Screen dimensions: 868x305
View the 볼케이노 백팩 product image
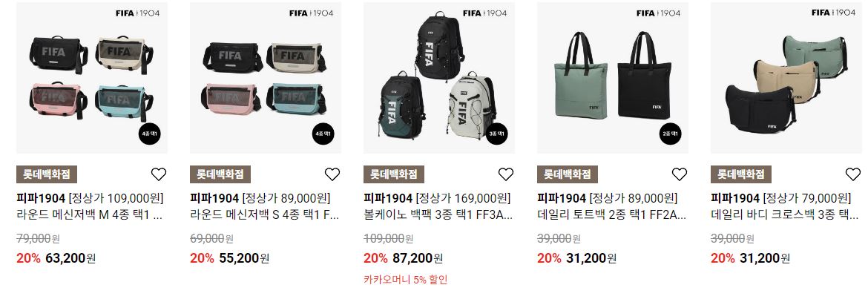coord(439,77)
